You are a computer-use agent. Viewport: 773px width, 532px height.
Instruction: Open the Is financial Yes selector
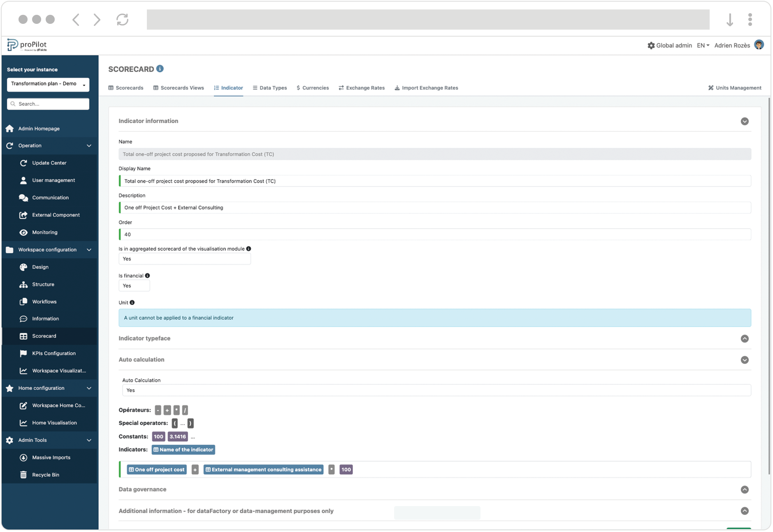click(x=134, y=286)
